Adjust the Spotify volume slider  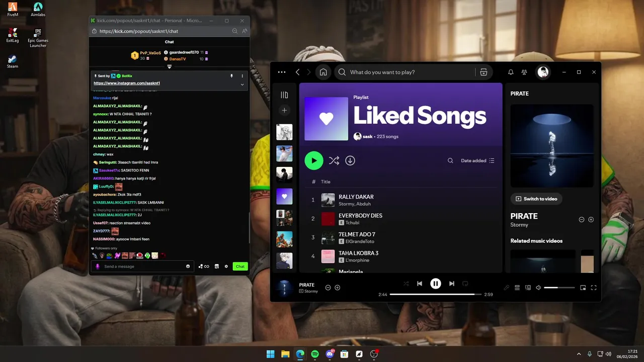(x=559, y=288)
